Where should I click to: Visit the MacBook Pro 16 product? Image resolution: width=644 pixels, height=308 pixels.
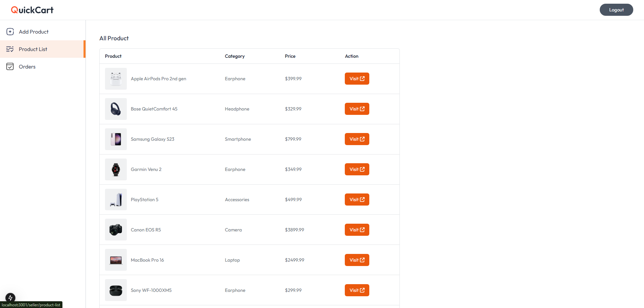click(357, 260)
